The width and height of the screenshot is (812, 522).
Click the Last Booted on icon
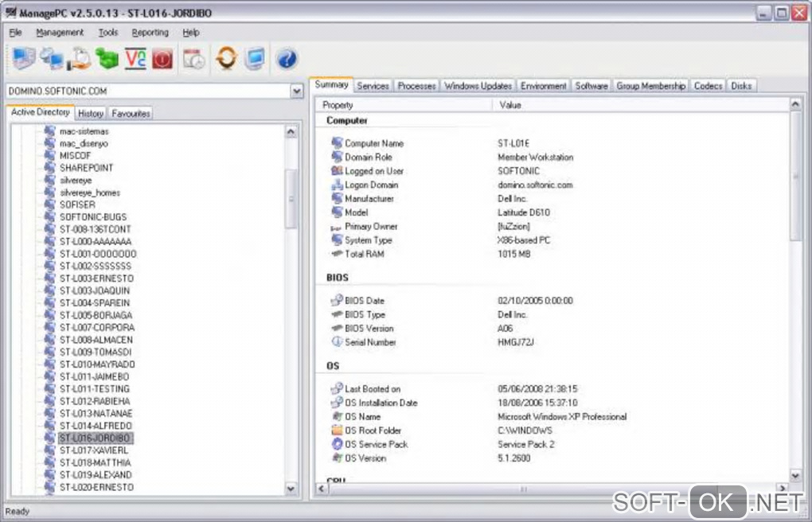(337, 388)
